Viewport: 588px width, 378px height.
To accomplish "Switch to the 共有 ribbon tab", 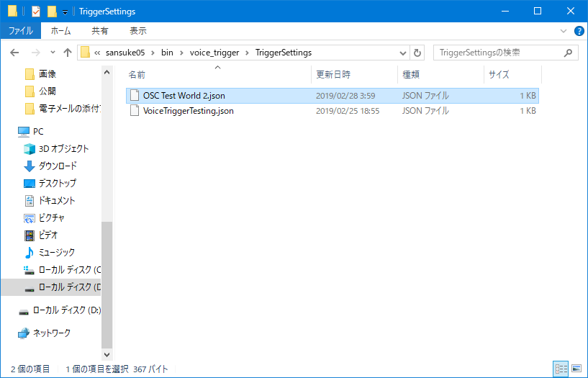I will [100, 31].
